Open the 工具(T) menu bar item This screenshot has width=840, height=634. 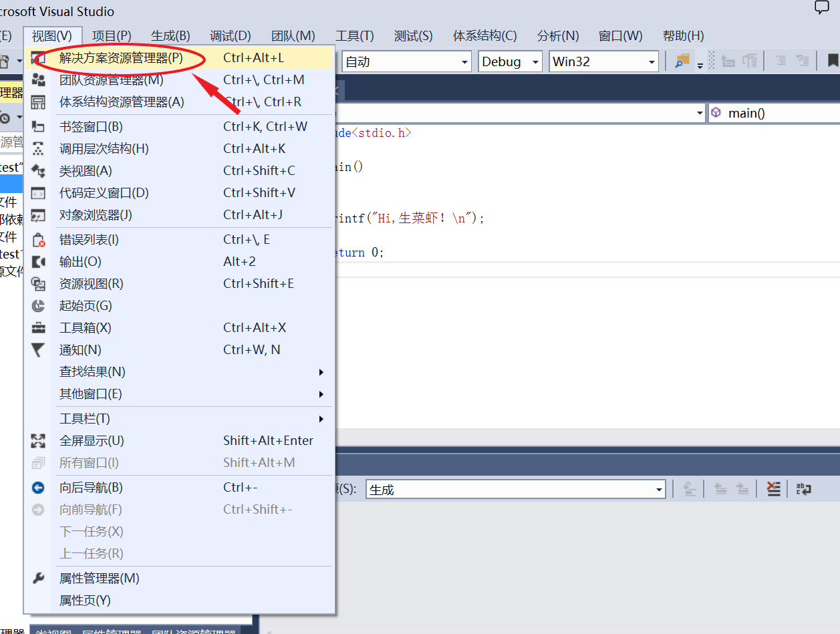tap(355, 35)
